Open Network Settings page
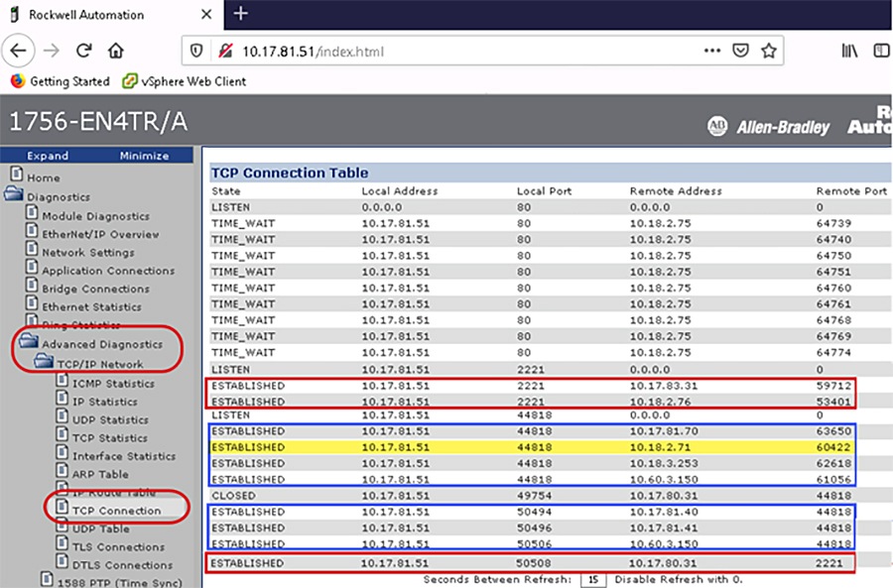Screen dimensions: 893x588 coord(88,253)
